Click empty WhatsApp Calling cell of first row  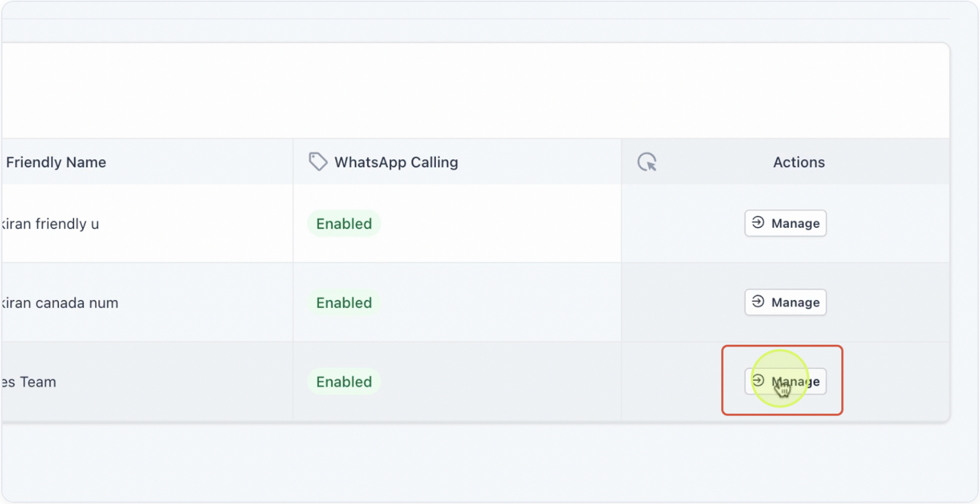[497, 223]
